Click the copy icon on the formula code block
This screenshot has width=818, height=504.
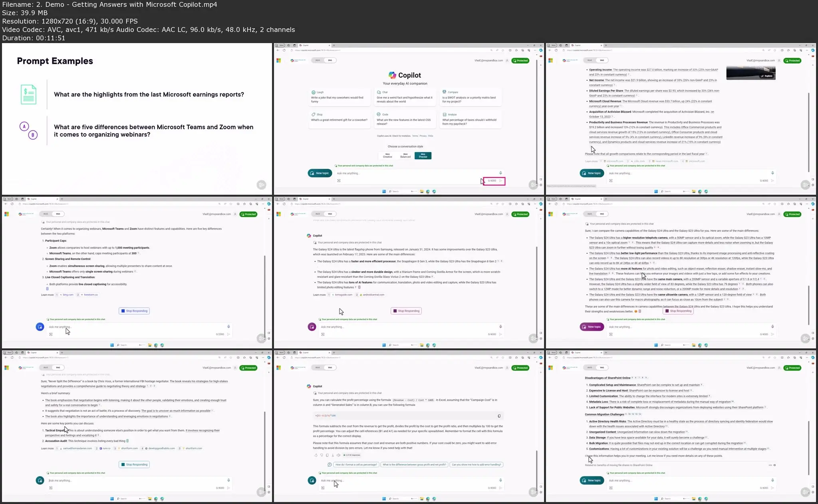pos(499,416)
